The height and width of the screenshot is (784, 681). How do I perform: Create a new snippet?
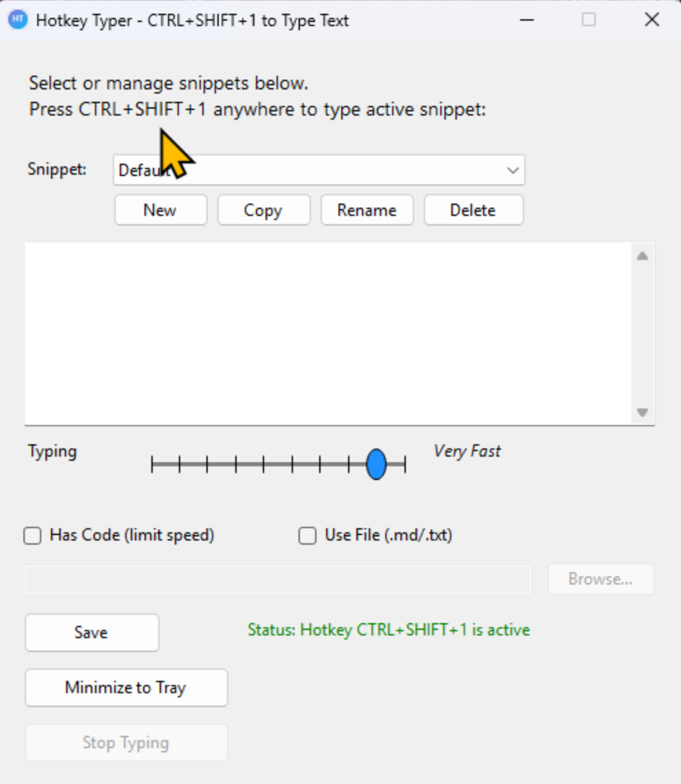tap(160, 210)
